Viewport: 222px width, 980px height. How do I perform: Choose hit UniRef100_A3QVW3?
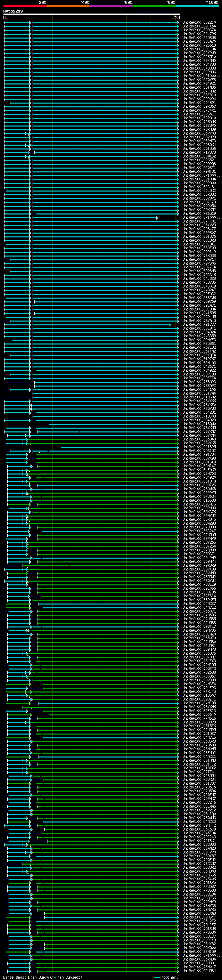coord(199,408)
